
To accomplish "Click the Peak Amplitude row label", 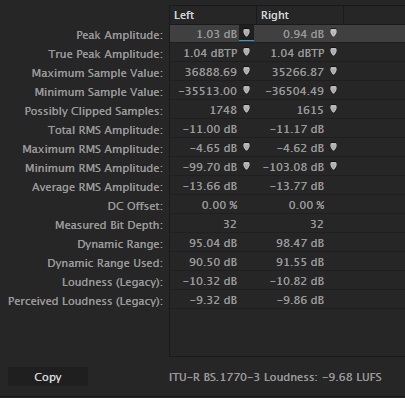I will point(120,35).
